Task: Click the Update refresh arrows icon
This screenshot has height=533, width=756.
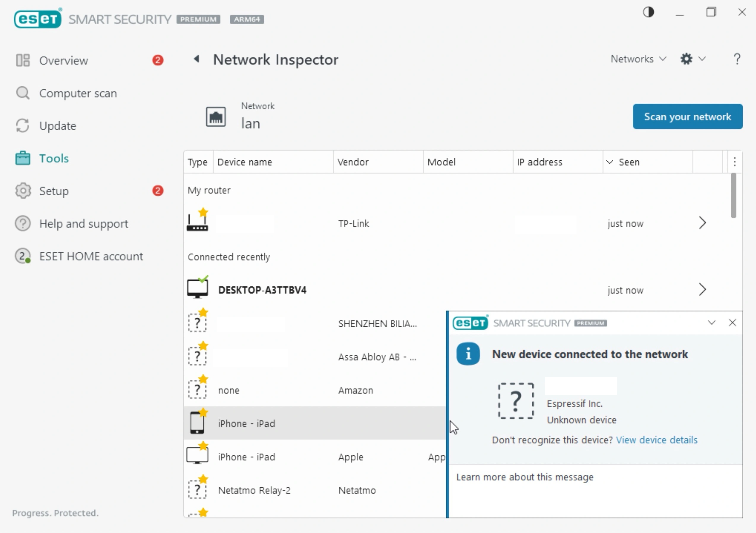Action: [x=23, y=126]
